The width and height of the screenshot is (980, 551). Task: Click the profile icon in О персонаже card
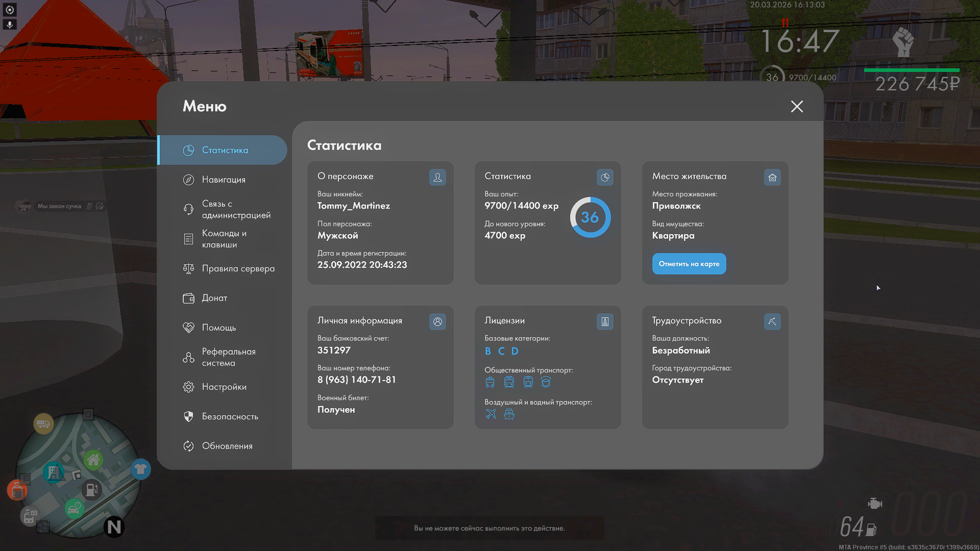coord(437,177)
